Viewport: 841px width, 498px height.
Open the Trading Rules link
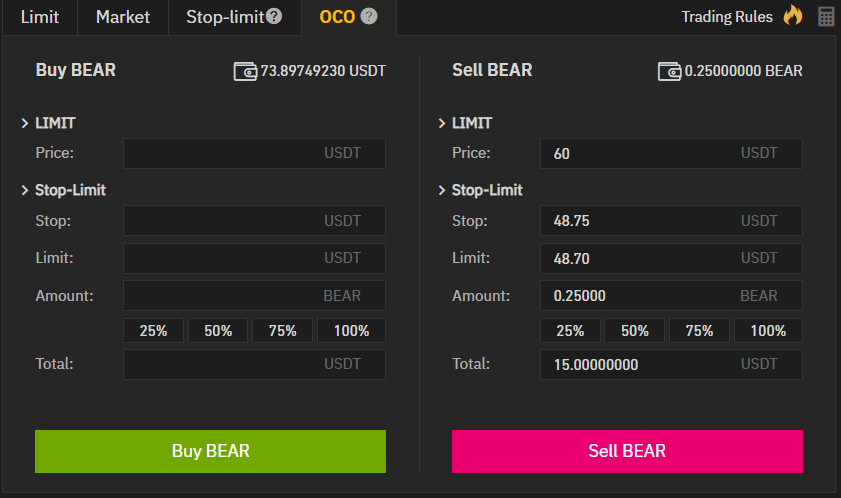[727, 17]
